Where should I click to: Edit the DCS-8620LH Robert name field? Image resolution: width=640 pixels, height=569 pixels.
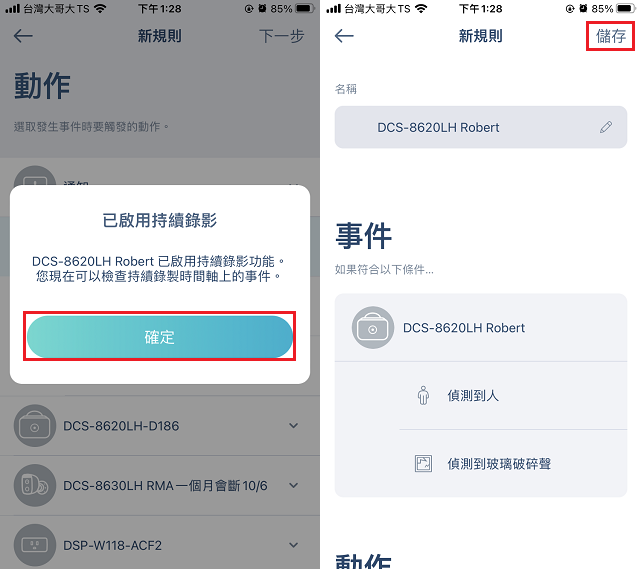coord(481,127)
